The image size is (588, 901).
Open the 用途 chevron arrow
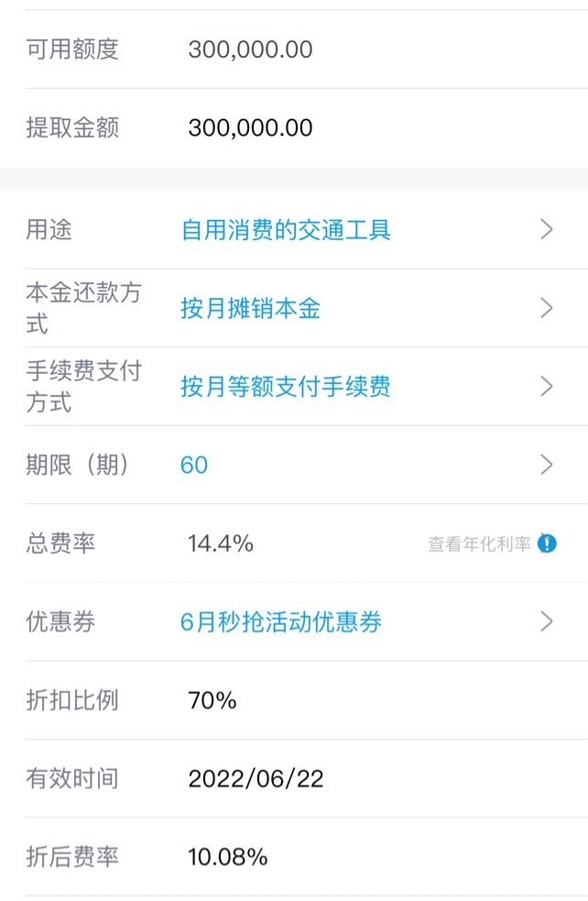point(547,229)
